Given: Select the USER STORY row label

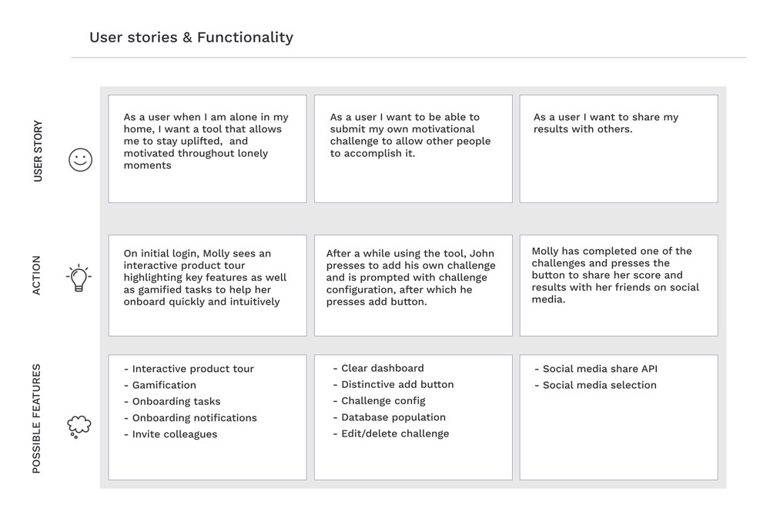Looking at the screenshot, I should click(38, 151).
